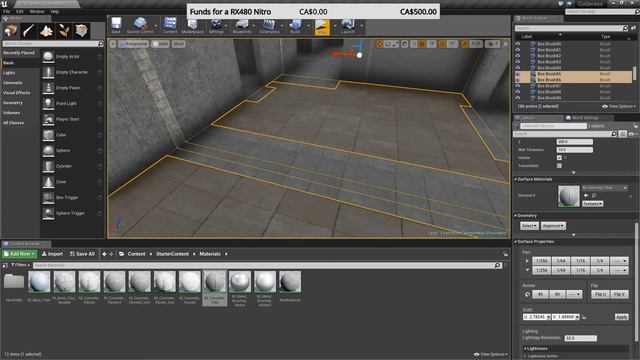Click the Sphere placement icon
This screenshot has height=360, width=640.
48,151
